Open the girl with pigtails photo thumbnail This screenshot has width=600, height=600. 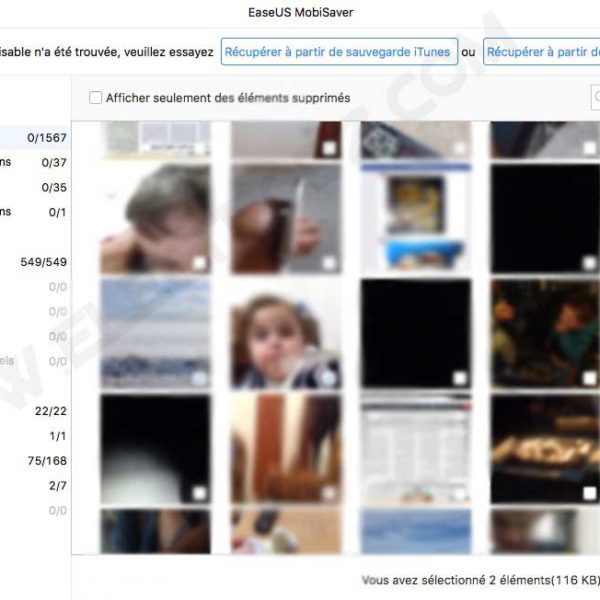286,334
